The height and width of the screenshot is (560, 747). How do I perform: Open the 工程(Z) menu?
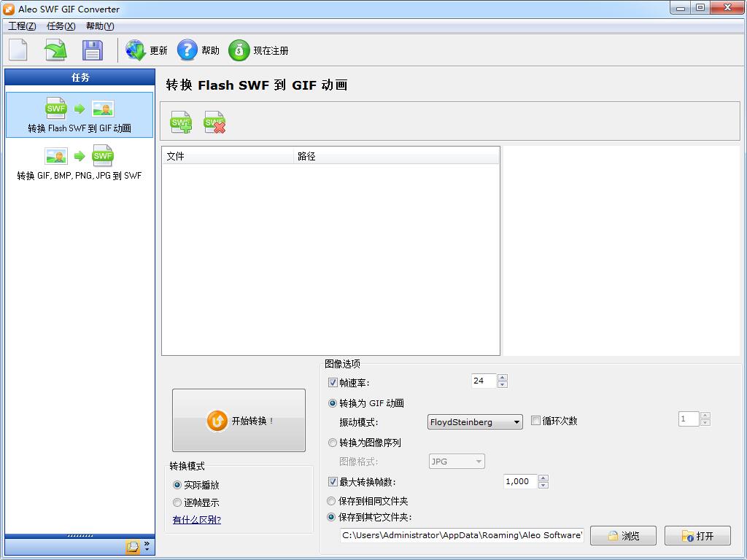point(22,26)
